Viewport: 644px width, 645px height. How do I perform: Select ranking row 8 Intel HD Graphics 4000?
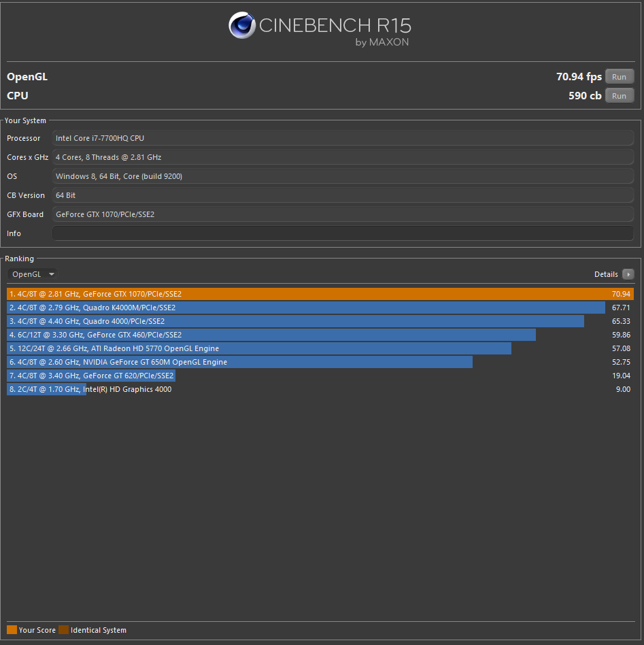320,389
